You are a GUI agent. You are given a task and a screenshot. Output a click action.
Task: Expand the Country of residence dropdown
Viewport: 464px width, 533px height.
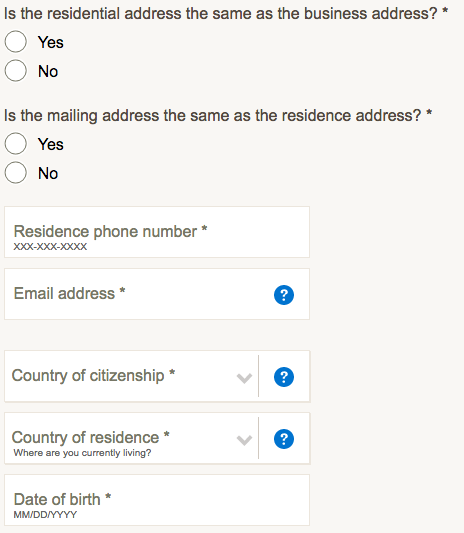(131, 438)
